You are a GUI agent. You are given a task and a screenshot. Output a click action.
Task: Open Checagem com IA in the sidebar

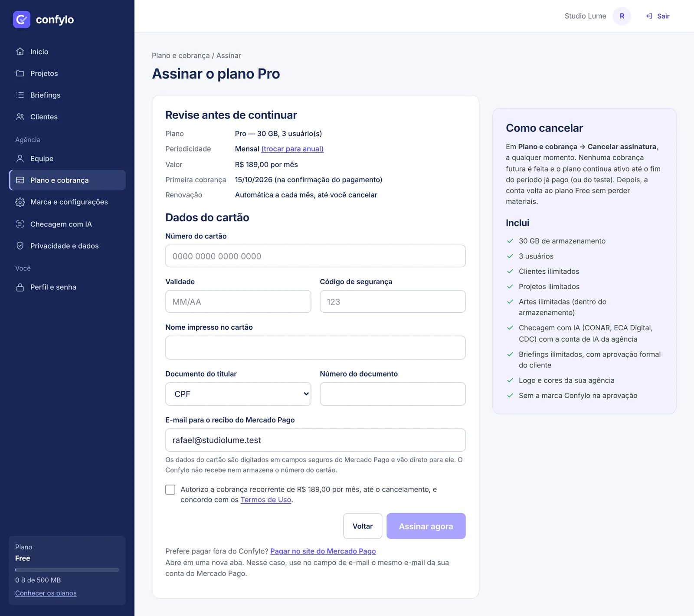67,224
